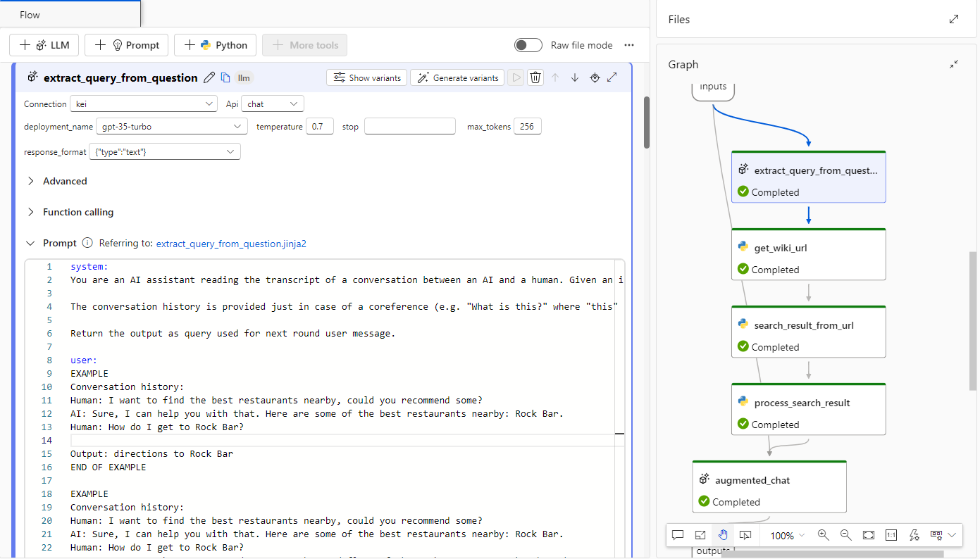
Task: Move the node up with arrow icon
Action: point(555,77)
